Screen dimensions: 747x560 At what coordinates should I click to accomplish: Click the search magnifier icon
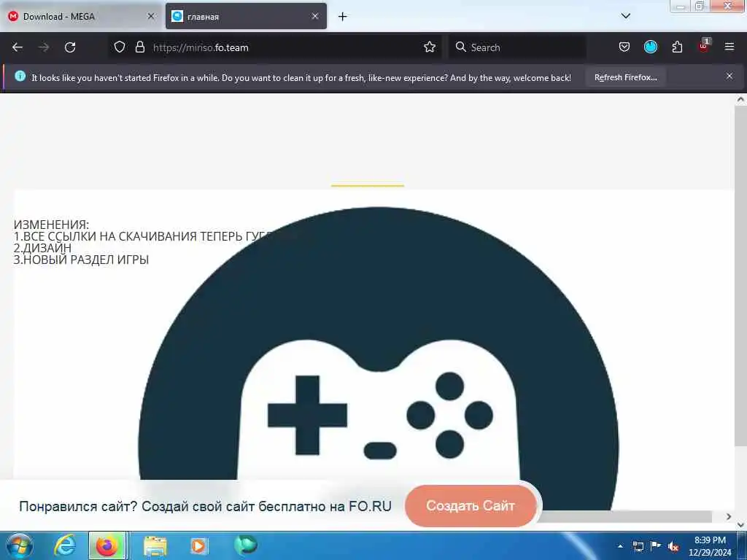[461, 47]
